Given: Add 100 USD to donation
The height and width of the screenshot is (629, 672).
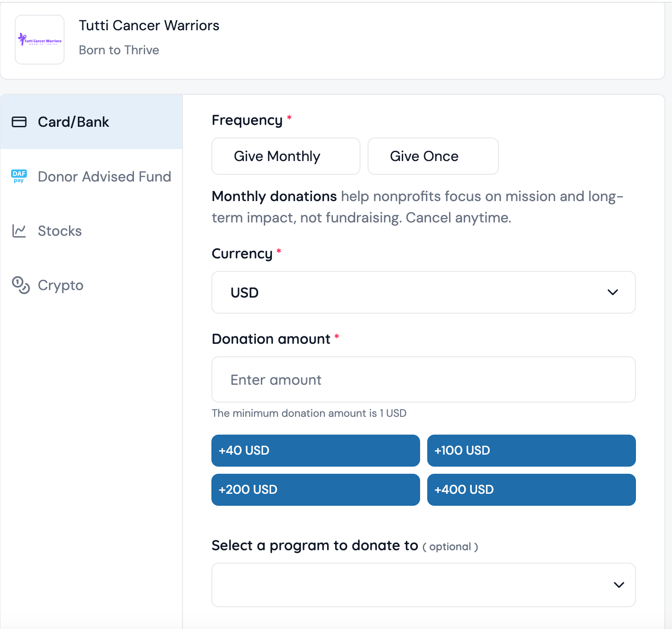Looking at the screenshot, I should click(531, 450).
